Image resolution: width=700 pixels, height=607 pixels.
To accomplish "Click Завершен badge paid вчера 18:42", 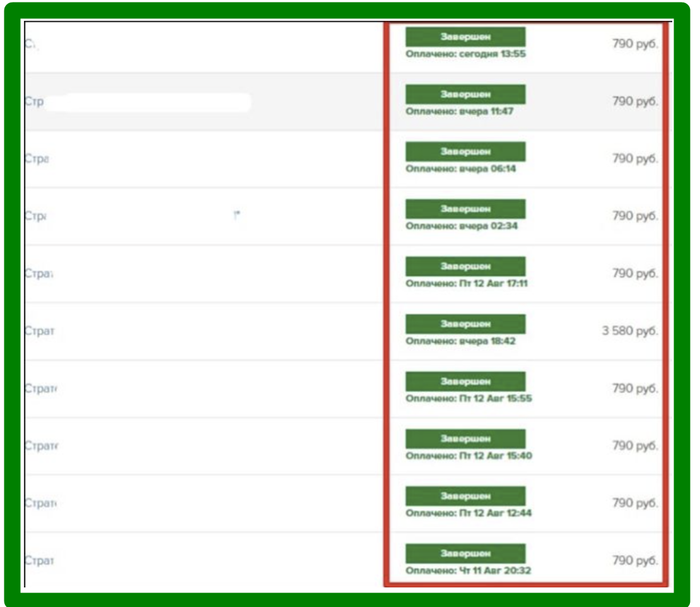I will click(x=465, y=324).
